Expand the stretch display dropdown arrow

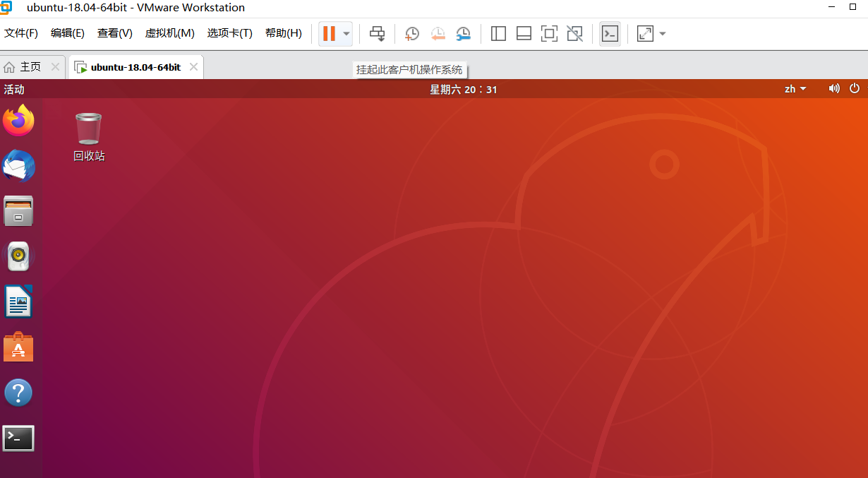(x=662, y=33)
